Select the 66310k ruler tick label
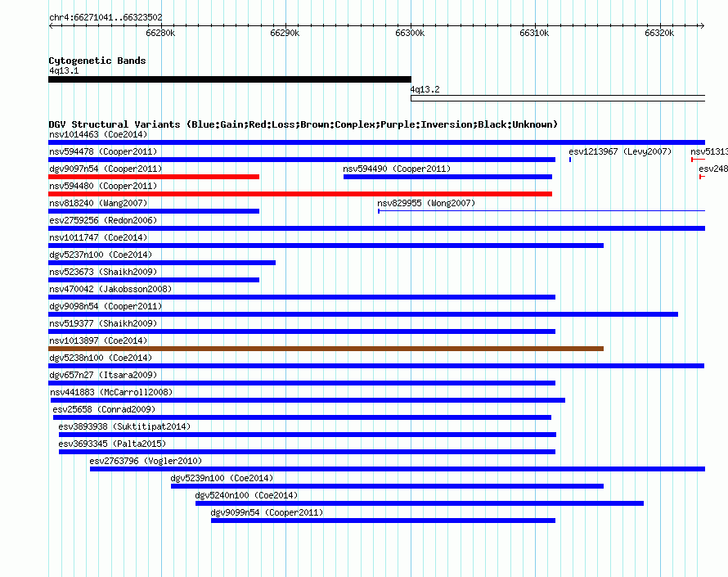The image size is (728, 577). pyautogui.click(x=534, y=33)
